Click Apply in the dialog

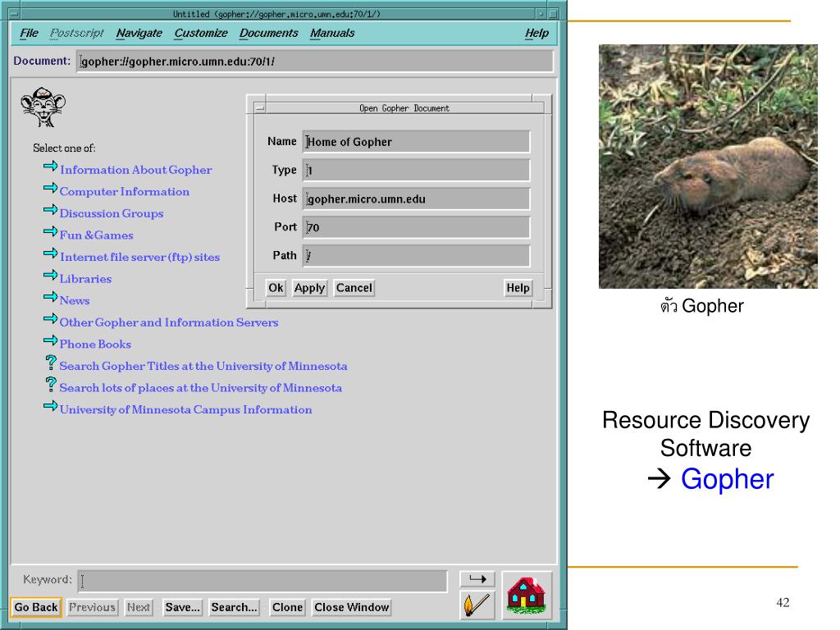pyautogui.click(x=309, y=288)
